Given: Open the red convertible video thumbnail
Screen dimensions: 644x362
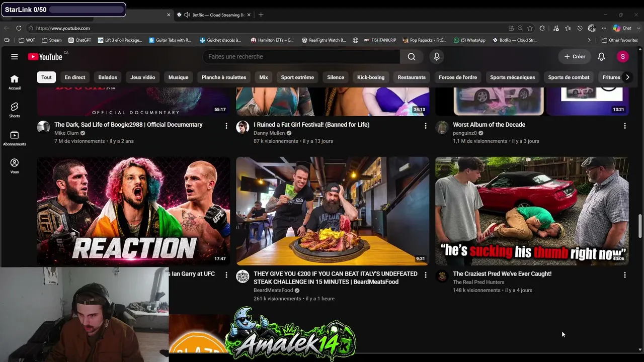Looking at the screenshot, I should point(532,211).
